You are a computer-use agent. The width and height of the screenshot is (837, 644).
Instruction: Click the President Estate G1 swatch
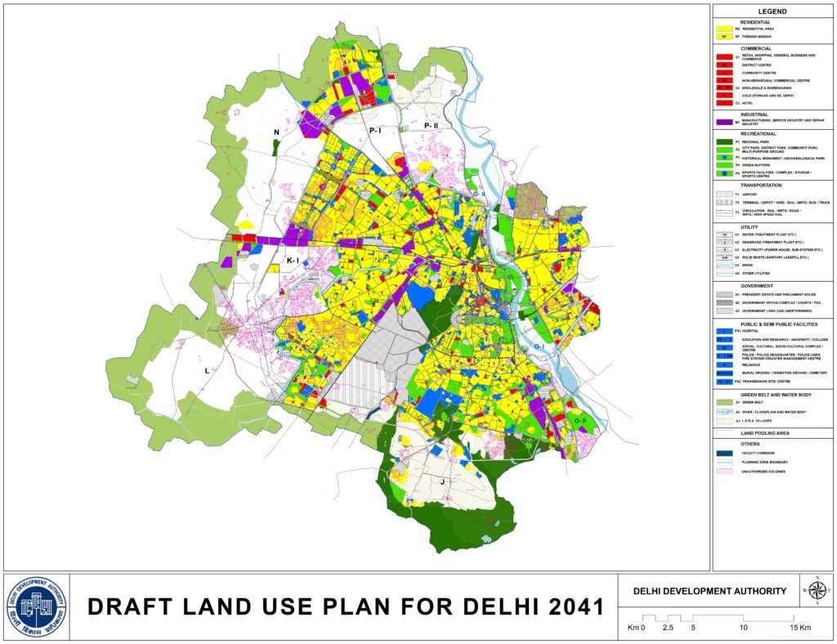[x=724, y=294]
